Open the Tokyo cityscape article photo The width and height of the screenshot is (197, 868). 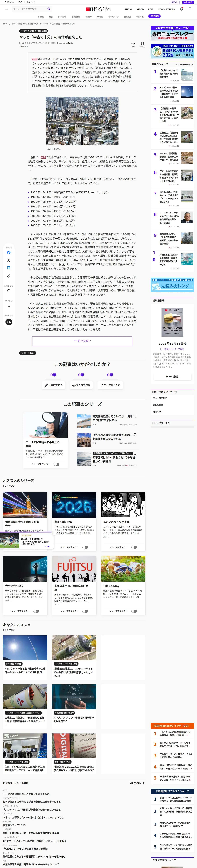pyautogui.click(x=82, y=121)
